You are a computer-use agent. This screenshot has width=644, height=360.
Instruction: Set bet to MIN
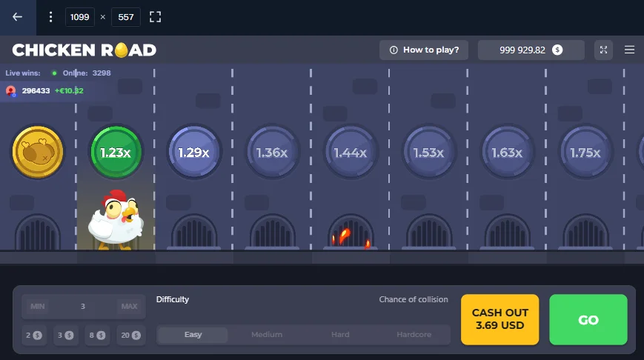pos(37,306)
